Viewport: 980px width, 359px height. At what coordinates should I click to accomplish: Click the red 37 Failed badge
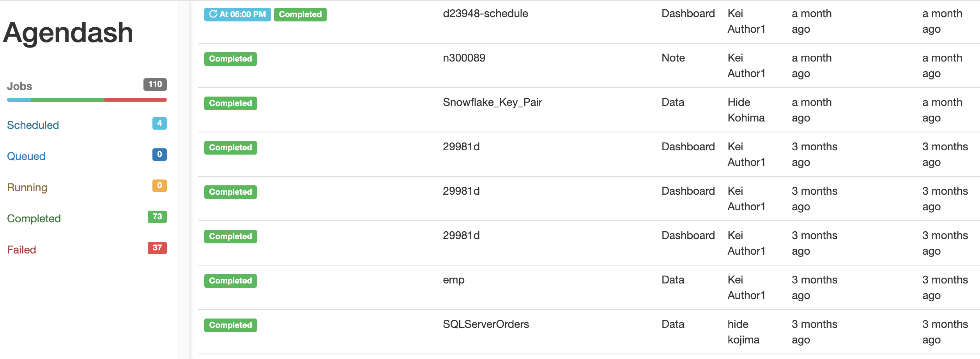pos(157,248)
